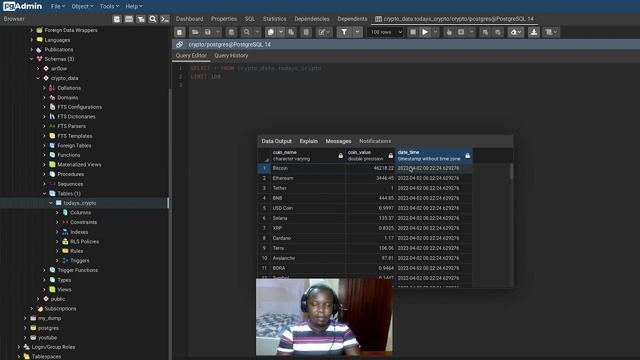Open the Tools menu
The height and width of the screenshot is (360, 640).
pyautogui.click(x=109, y=6)
